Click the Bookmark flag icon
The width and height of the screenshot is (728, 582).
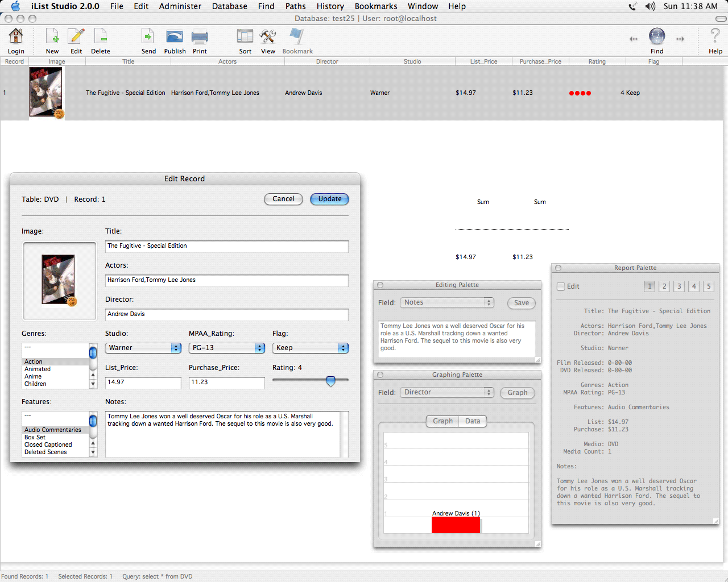pos(297,36)
